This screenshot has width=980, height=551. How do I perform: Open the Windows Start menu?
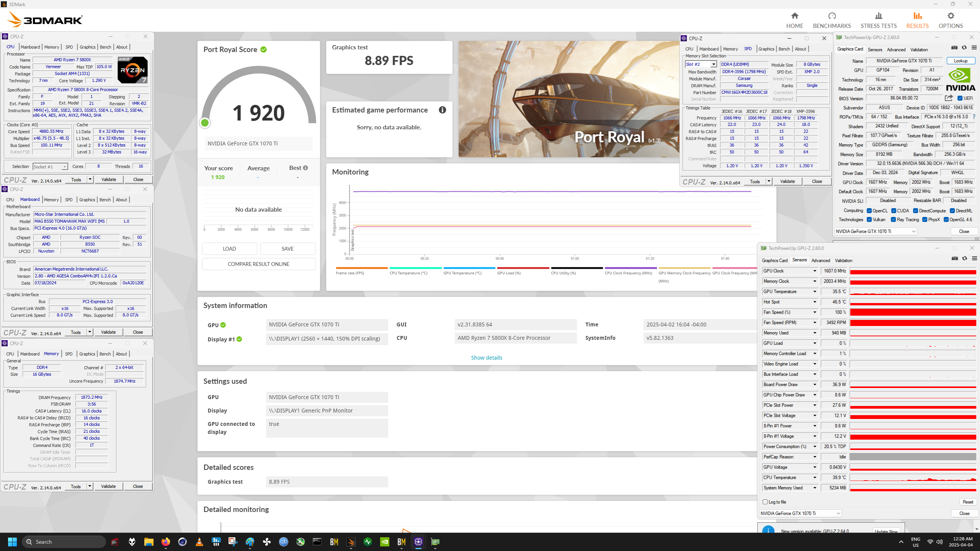point(12,542)
